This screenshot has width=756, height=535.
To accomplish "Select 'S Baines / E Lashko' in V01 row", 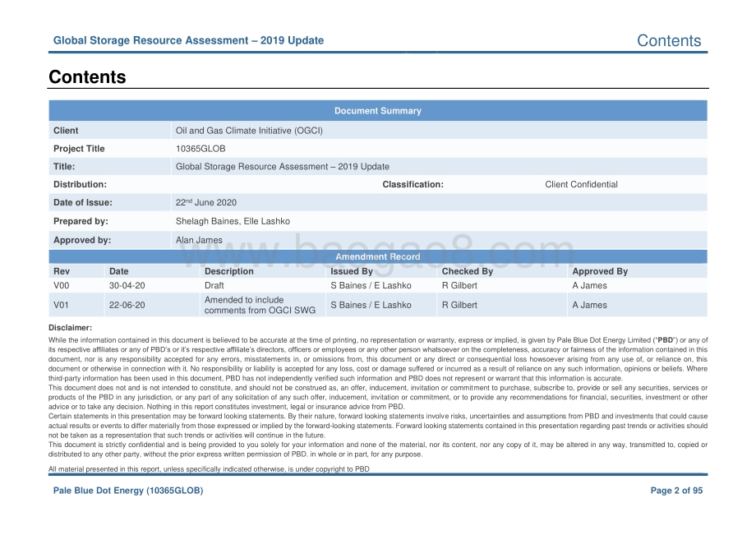I will (x=371, y=305).
